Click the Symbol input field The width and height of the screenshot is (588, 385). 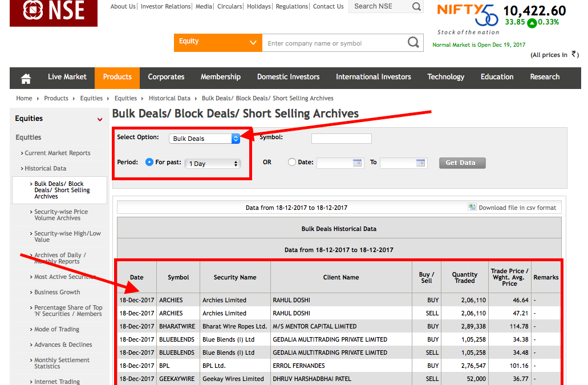click(341, 139)
